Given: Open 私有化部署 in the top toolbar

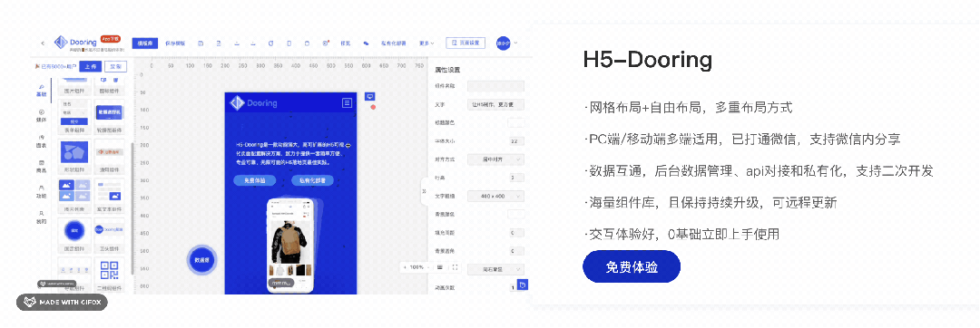Looking at the screenshot, I should (394, 43).
